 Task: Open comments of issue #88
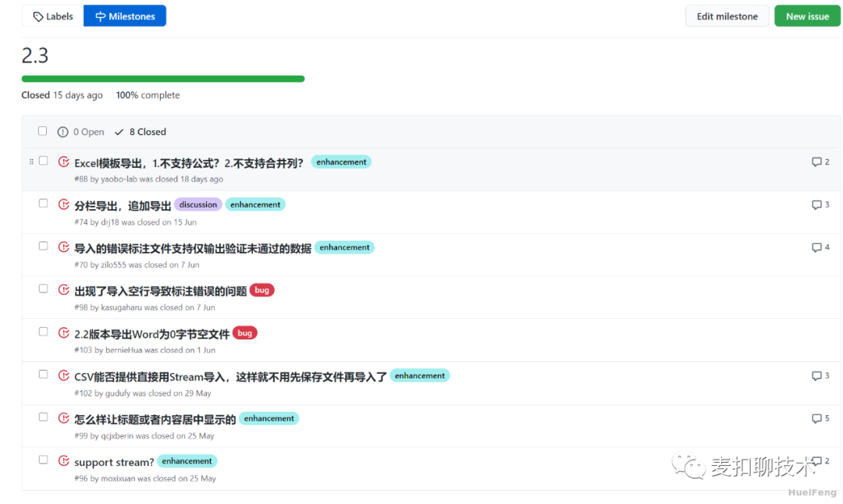(x=820, y=161)
